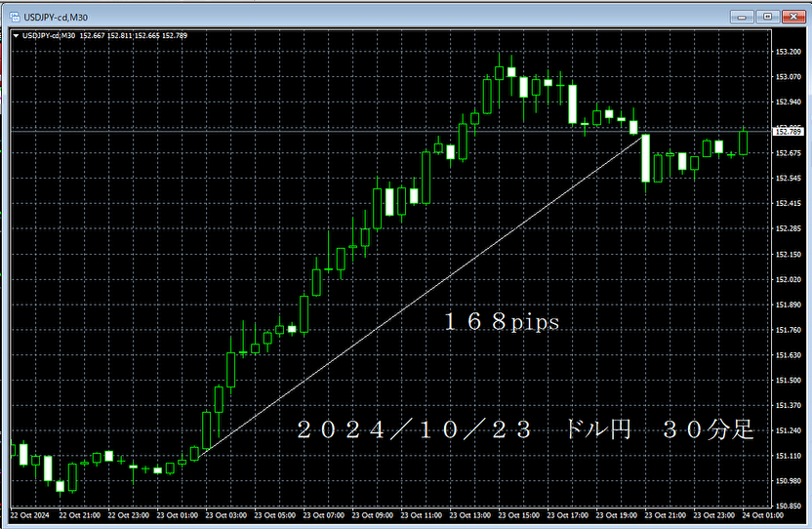Click the 23 Oct 11:00 time label

[421, 515]
